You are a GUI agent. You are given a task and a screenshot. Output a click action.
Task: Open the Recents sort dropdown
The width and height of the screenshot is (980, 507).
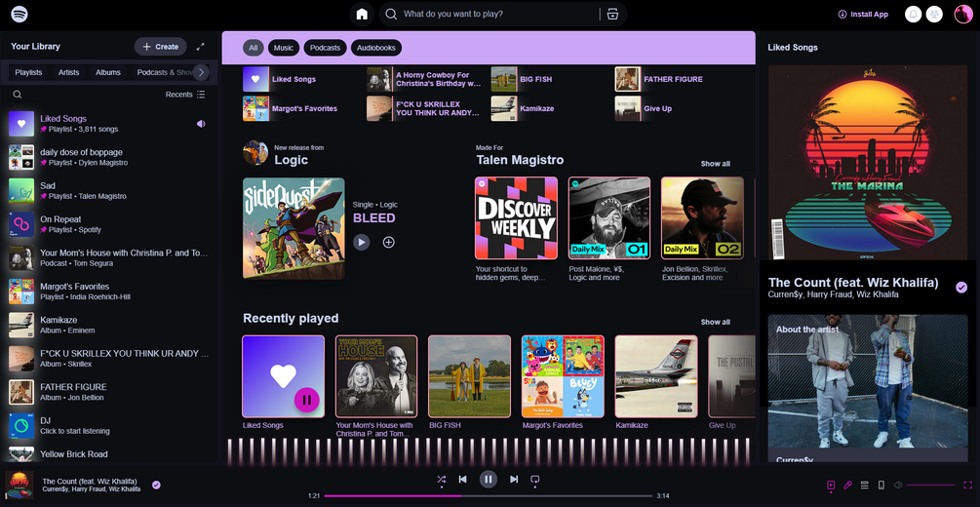pos(185,95)
